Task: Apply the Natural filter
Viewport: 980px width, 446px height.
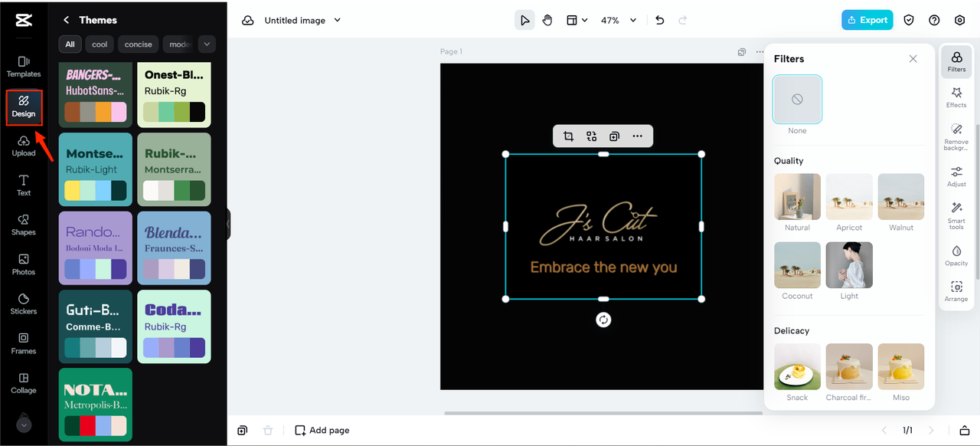Action: click(797, 197)
